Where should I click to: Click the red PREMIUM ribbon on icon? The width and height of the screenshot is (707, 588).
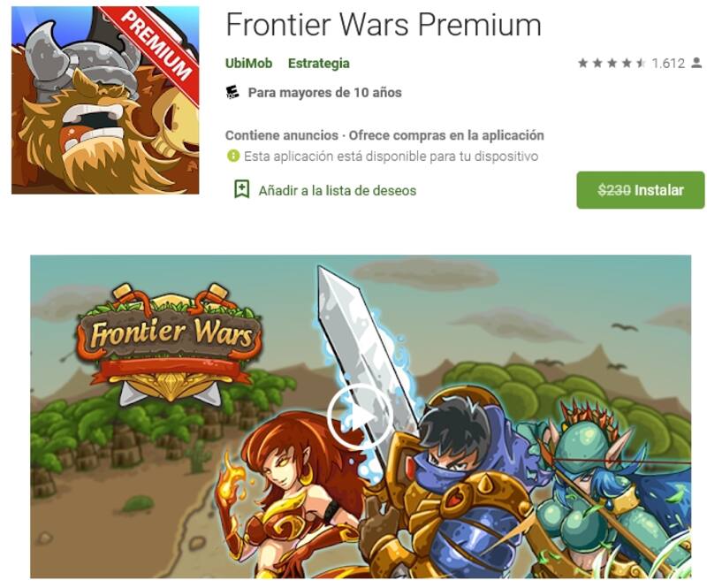pyautogui.click(x=156, y=42)
